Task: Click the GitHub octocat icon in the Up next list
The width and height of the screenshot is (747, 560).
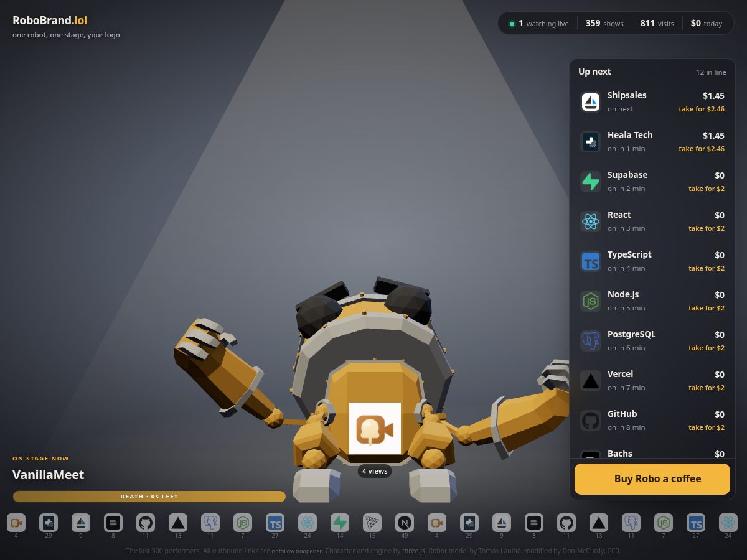Action: point(591,421)
